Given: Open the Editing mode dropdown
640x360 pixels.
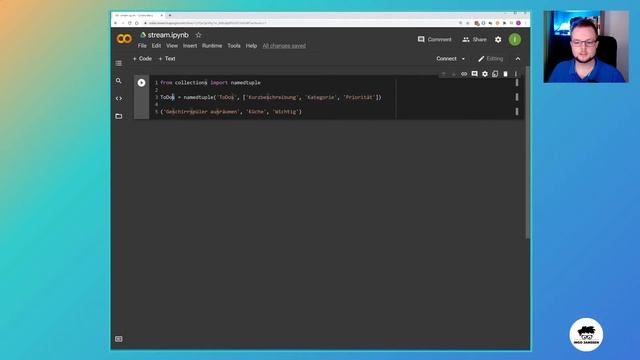Looking at the screenshot, I should [x=491, y=59].
